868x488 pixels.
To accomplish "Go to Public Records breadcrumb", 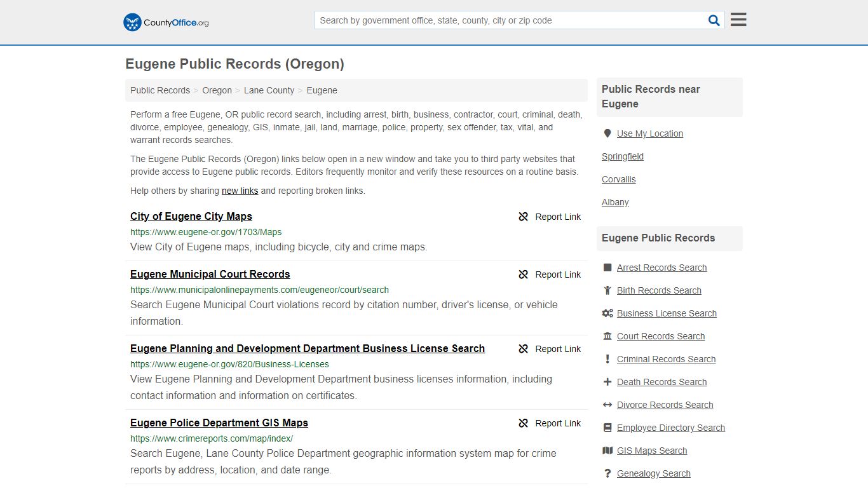I will [160, 90].
